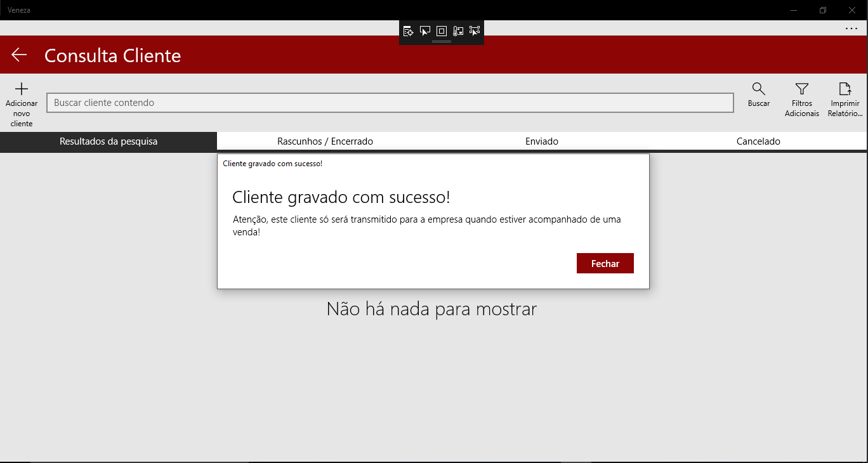The width and height of the screenshot is (868, 463).
Task: Open Live Visual Tree in debug toolbar
Action: (409, 30)
